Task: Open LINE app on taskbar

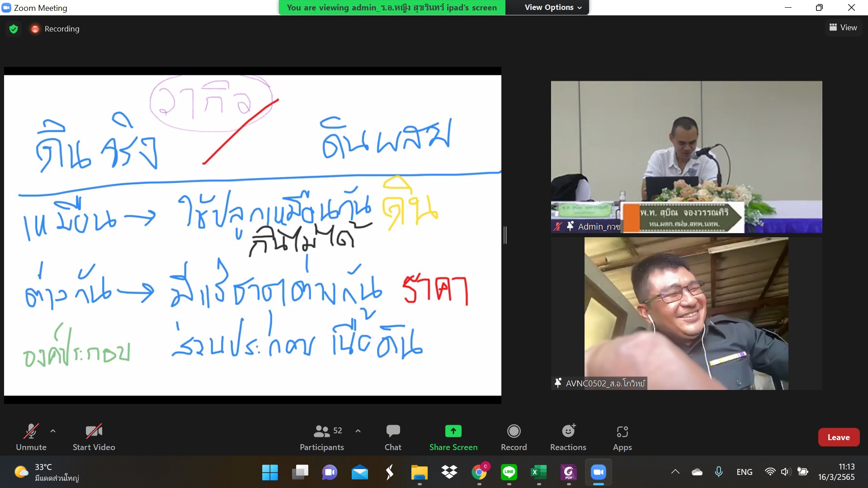Action: click(509, 473)
